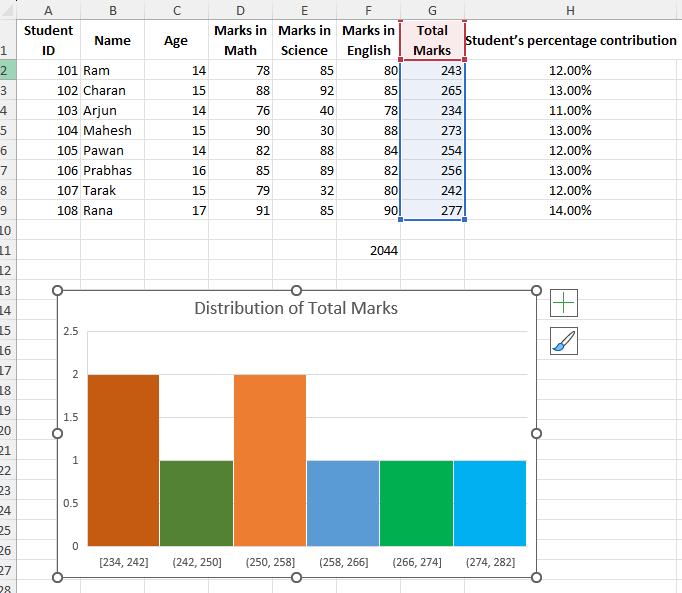
Task: Click the chart's top-center resize handle
Action: tap(296, 290)
